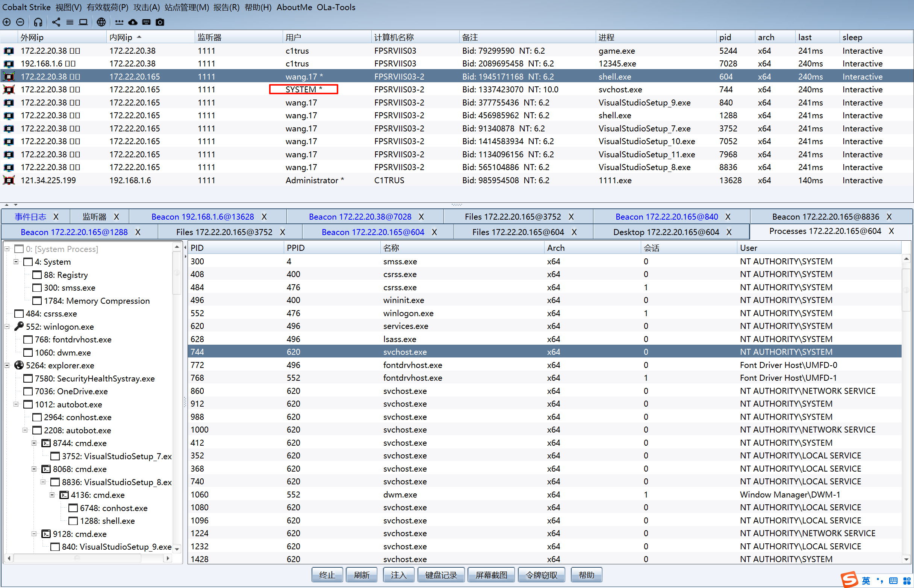Screen dimensions: 914x588
Task: Open keystrokes view with the keyboard icon
Action: (x=146, y=22)
